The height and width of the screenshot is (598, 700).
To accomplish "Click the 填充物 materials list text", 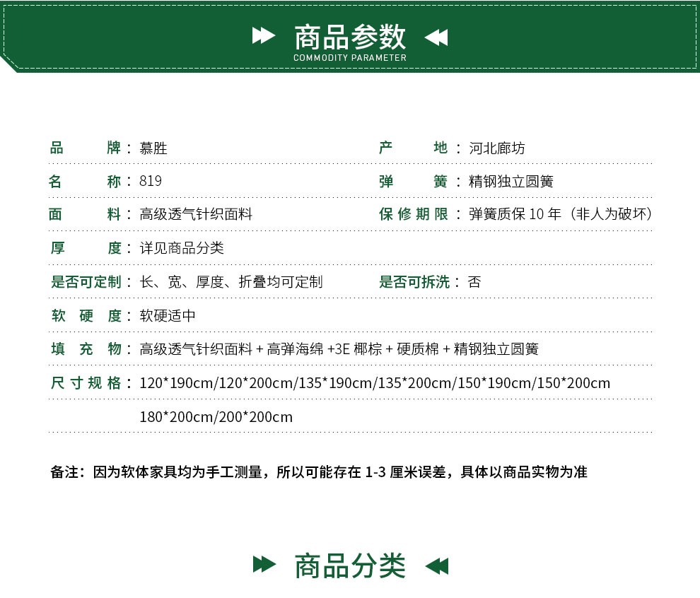I will click(x=339, y=349).
